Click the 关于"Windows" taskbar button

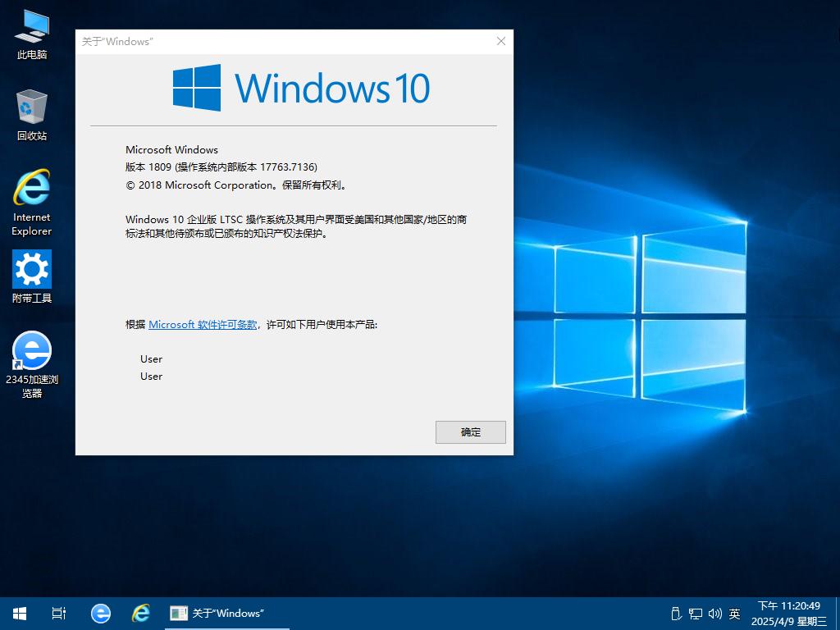[227, 614]
